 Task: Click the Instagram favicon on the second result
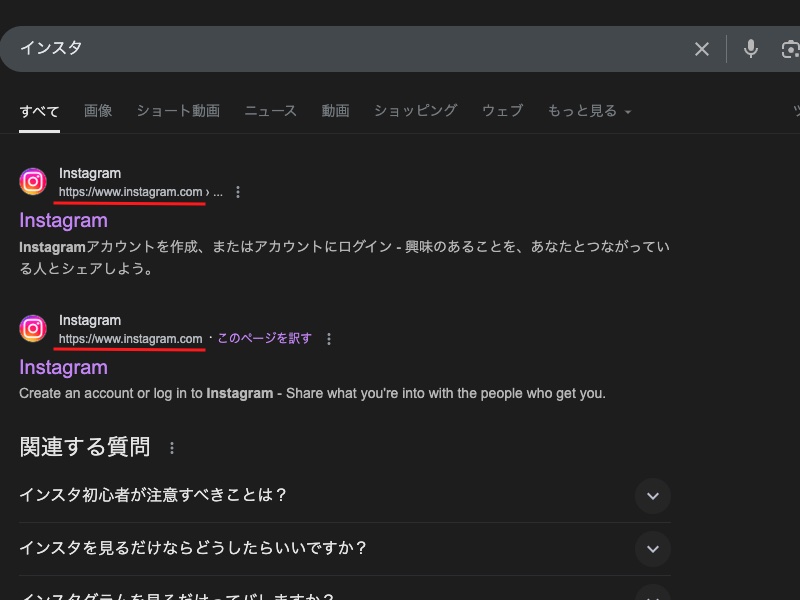tap(33, 329)
